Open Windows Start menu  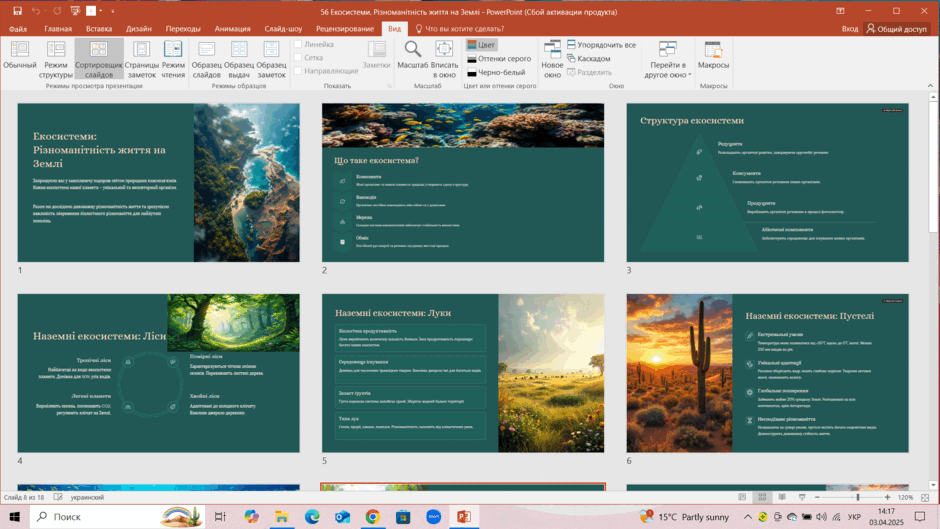(x=14, y=516)
